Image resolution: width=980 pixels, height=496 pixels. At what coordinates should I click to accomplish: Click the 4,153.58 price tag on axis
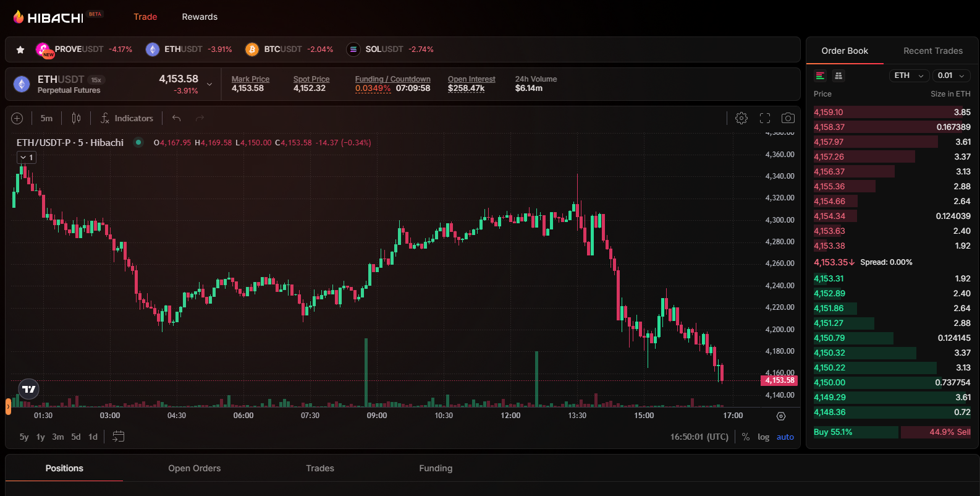(x=779, y=380)
